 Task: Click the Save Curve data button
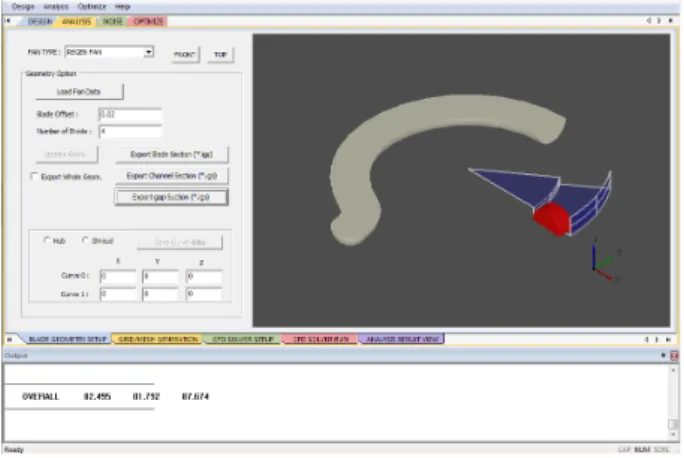(x=180, y=242)
